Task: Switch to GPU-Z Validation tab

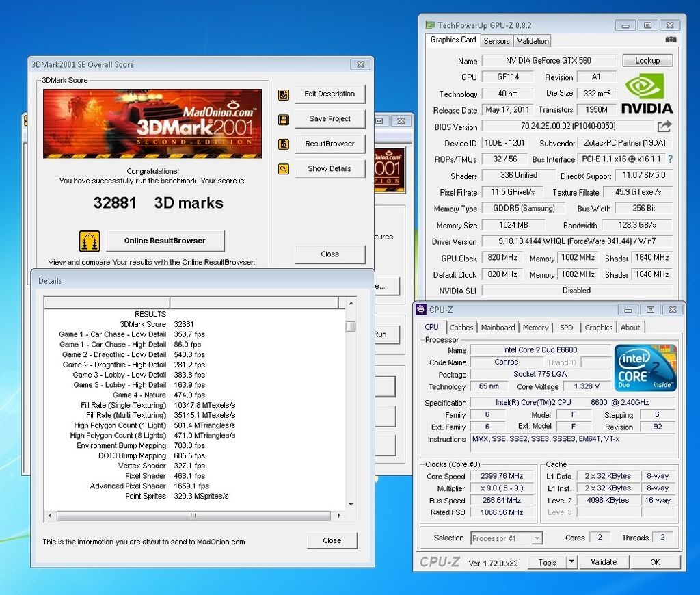Action: pos(533,40)
